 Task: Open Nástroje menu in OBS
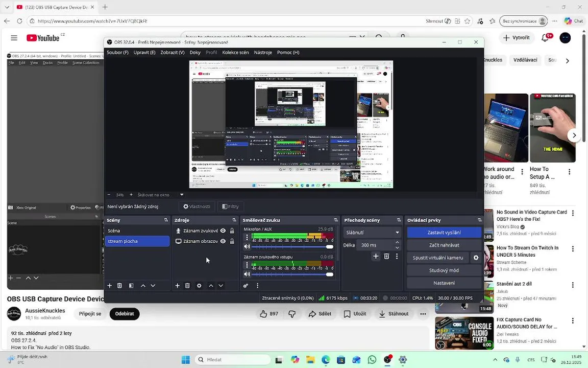coord(263,53)
